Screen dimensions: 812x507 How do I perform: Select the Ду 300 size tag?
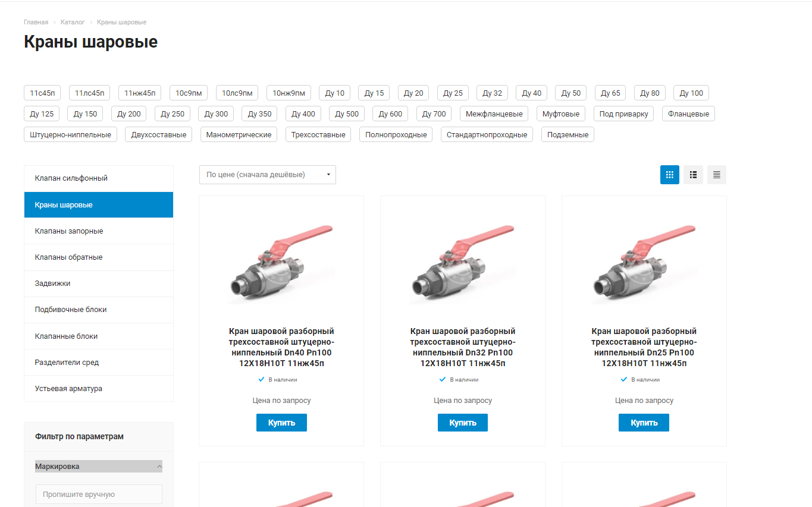coord(216,114)
